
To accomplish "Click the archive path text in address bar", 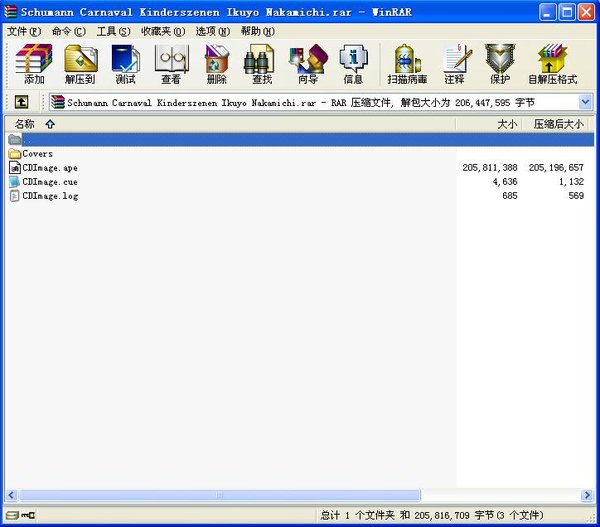I will point(301,103).
